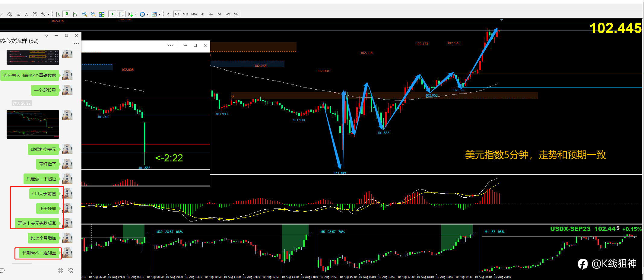Click the 核心交流群 (32) chat title

point(19,41)
